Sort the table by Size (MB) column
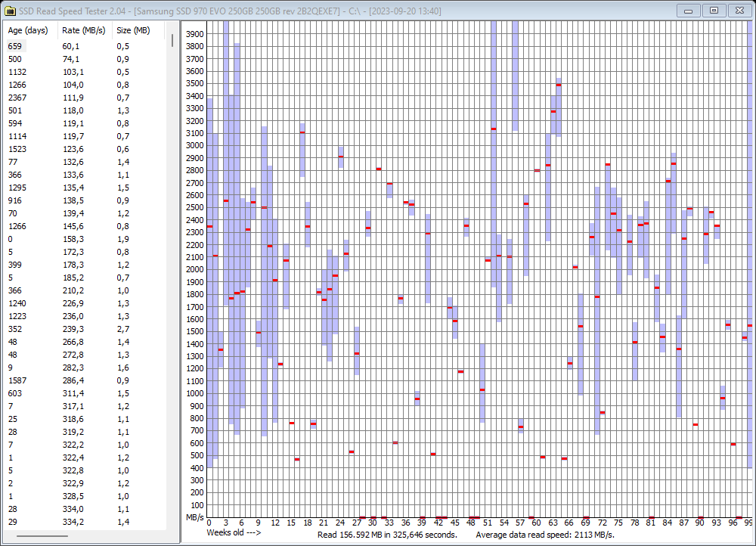Image resolution: width=756 pixels, height=546 pixels. tap(133, 30)
